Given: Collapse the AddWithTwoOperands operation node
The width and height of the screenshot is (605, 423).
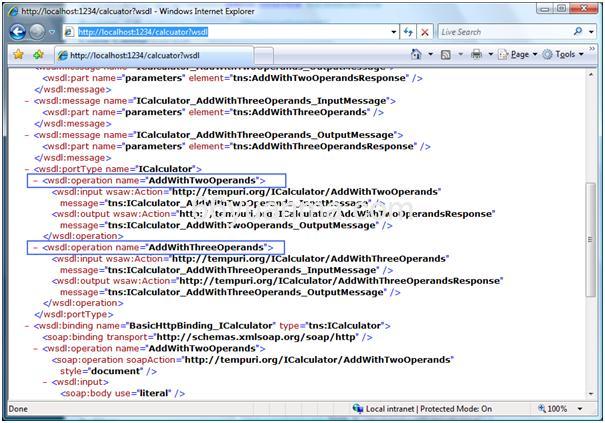Looking at the screenshot, I should 36,181.
